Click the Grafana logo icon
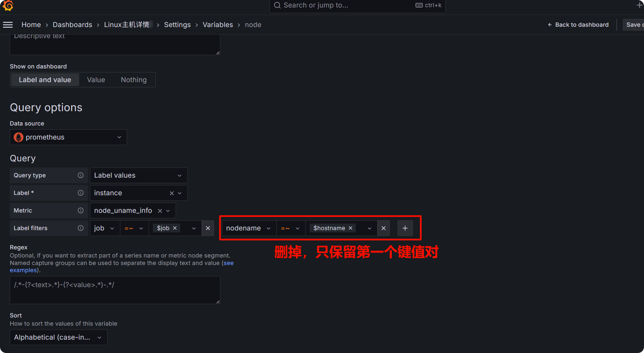The height and width of the screenshot is (353, 644). click(x=8, y=5)
